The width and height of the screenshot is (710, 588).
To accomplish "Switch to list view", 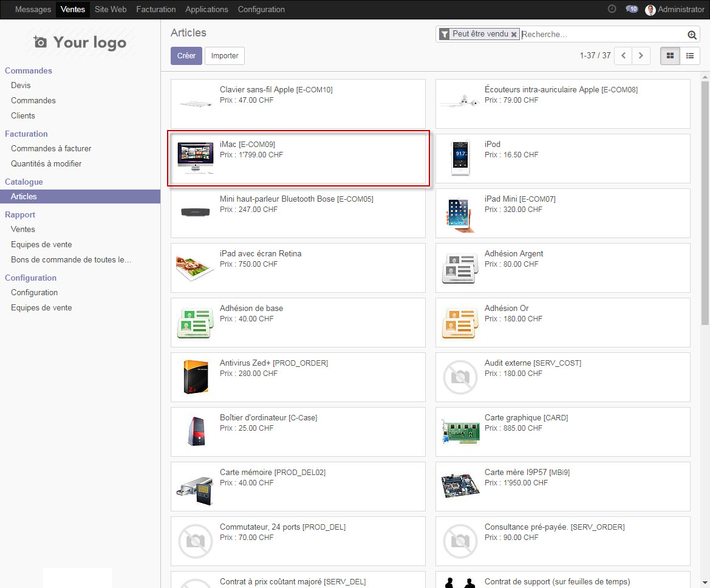I will point(690,56).
